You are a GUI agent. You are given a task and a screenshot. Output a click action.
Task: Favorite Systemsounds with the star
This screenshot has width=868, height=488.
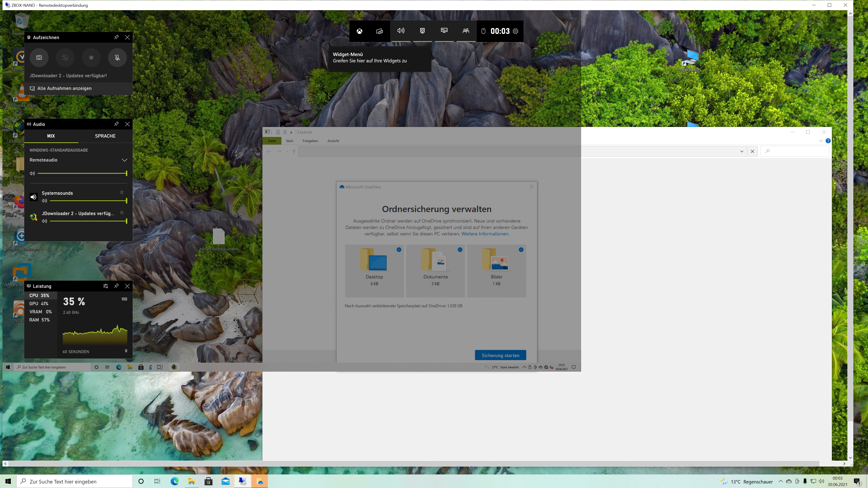[x=122, y=192]
